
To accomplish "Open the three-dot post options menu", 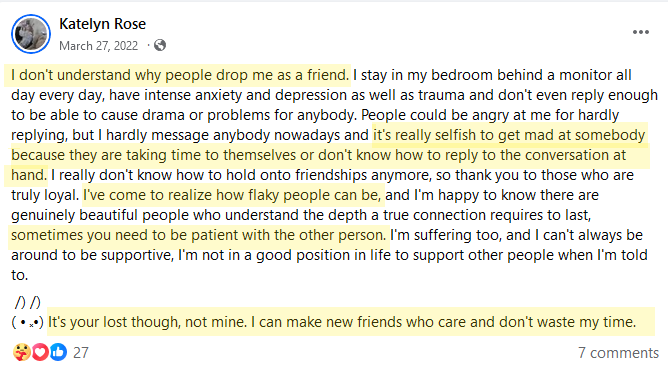I will [640, 32].
